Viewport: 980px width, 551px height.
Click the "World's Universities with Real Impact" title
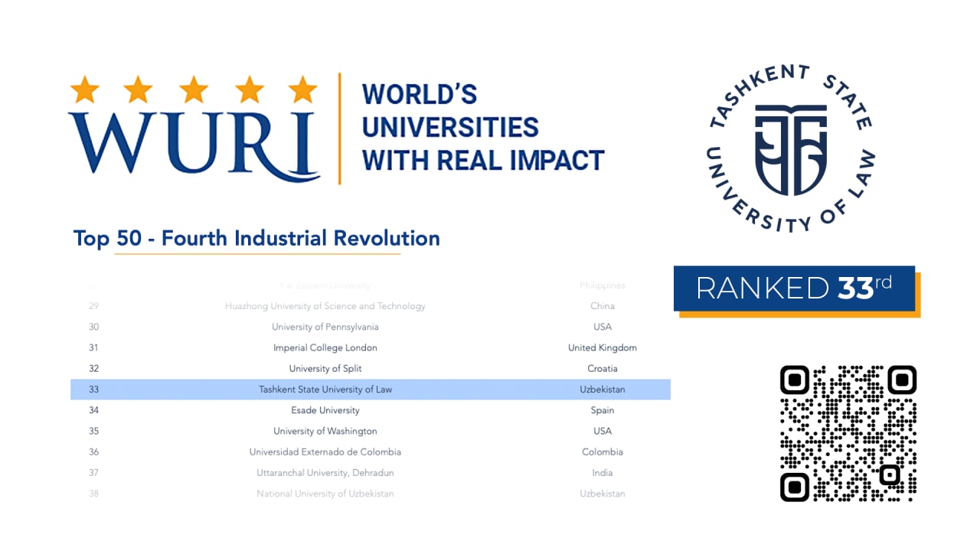click(483, 127)
